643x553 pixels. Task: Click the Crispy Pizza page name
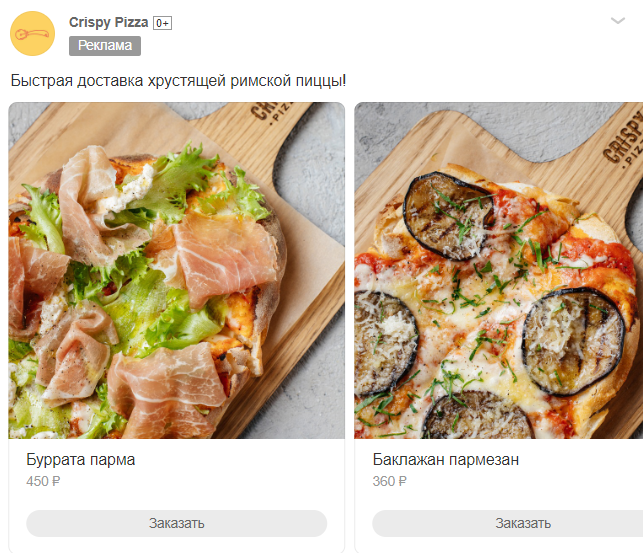tap(108, 22)
